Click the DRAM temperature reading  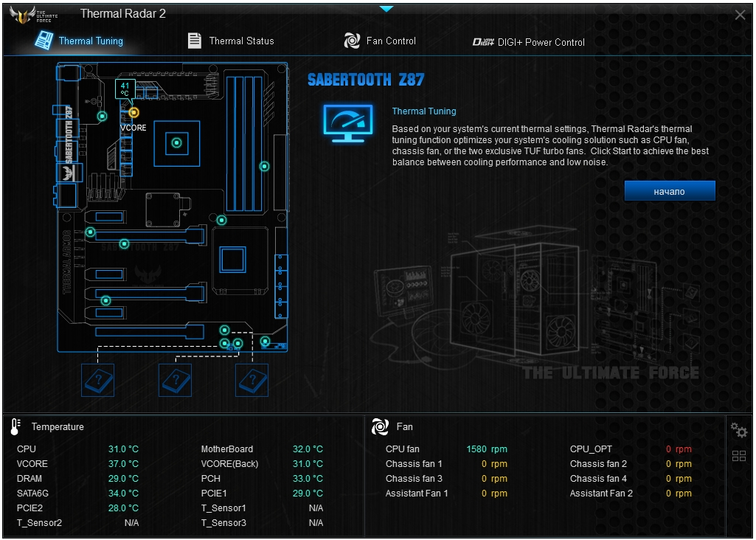click(123, 479)
